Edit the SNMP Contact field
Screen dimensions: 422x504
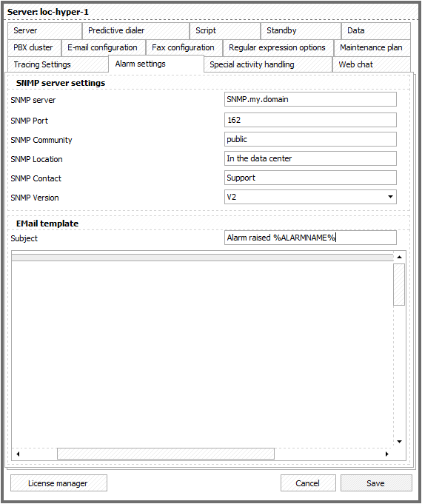(310, 178)
